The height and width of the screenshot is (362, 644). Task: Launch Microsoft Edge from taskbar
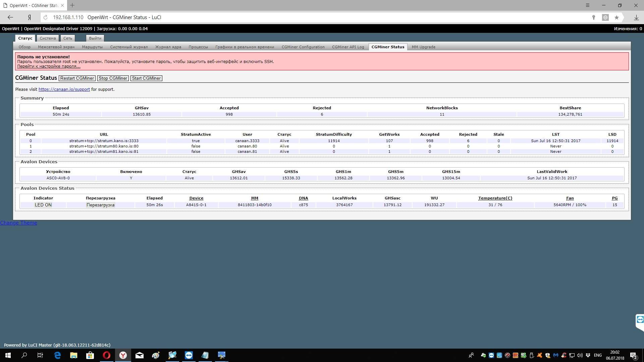point(57,355)
